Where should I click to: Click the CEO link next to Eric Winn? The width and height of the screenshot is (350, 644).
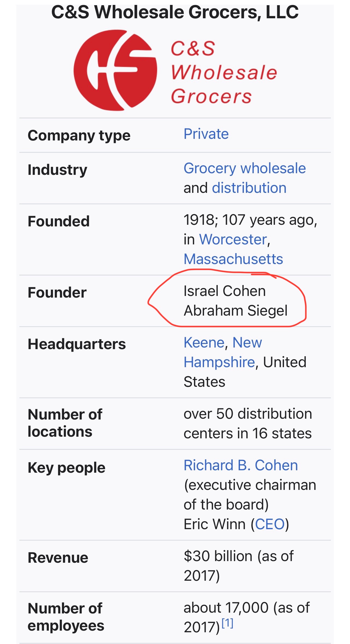coord(270,524)
